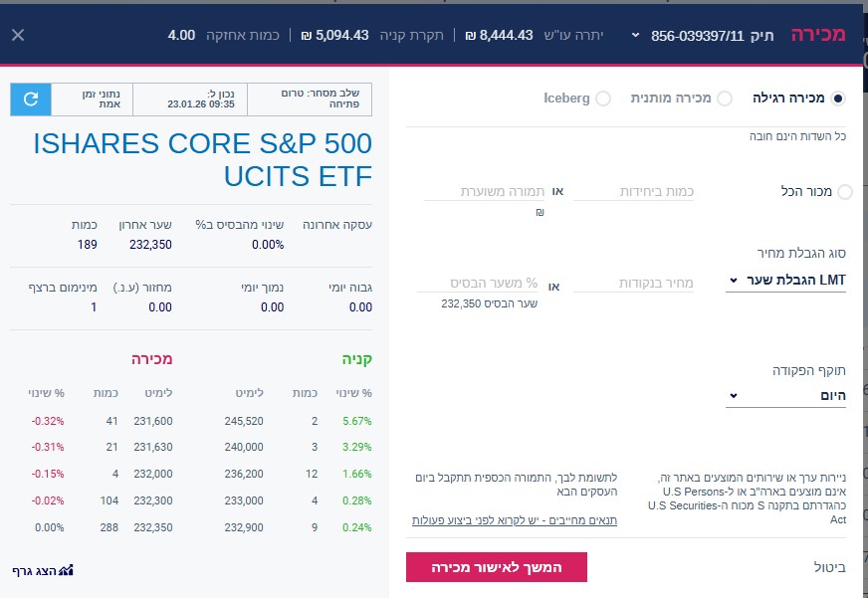
Task: Enable the מכור הכל sell-all option
Action: [845, 192]
